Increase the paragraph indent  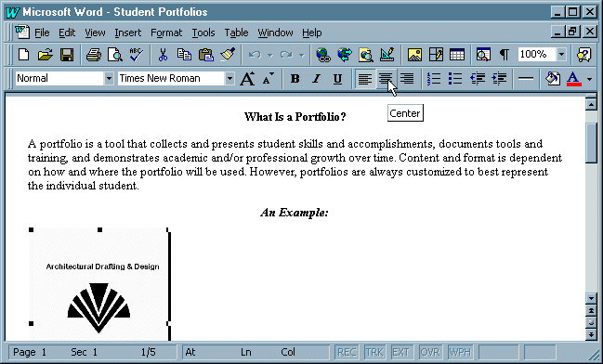coord(499,79)
